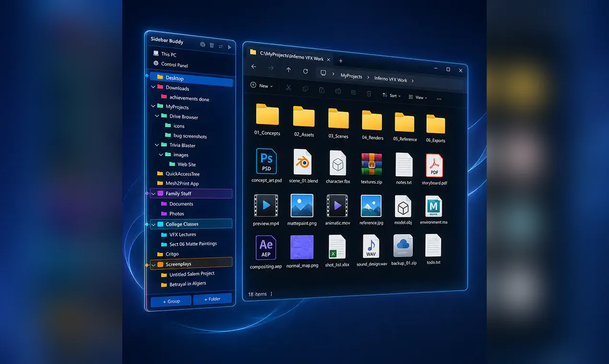The height and width of the screenshot is (364, 609).
Task: Click the + Folder button
Action: [x=212, y=299]
